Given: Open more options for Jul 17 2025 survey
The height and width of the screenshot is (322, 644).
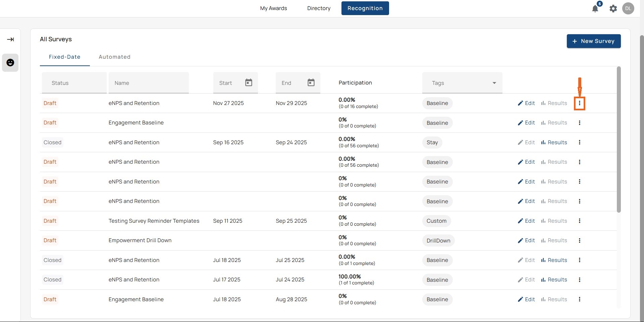Looking at the screenshot, I should coord(579,280).
